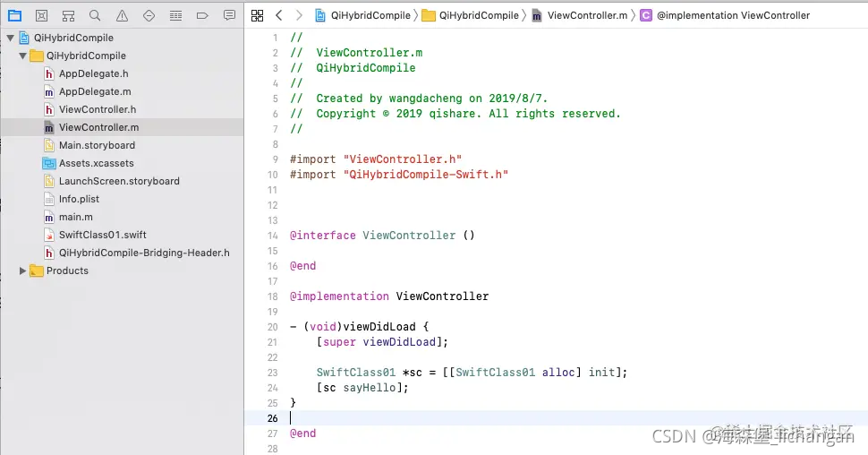This screenshot has width=868, height=455.
Task: Click sayHello on line 24
Action: pyautogui.click(x=370, y=388)
